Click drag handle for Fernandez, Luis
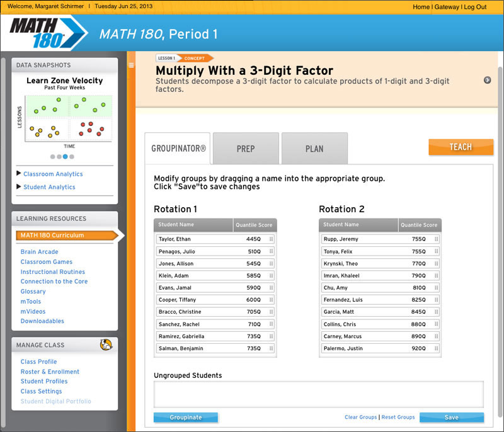The image size is (504, 432). point(436,300)
